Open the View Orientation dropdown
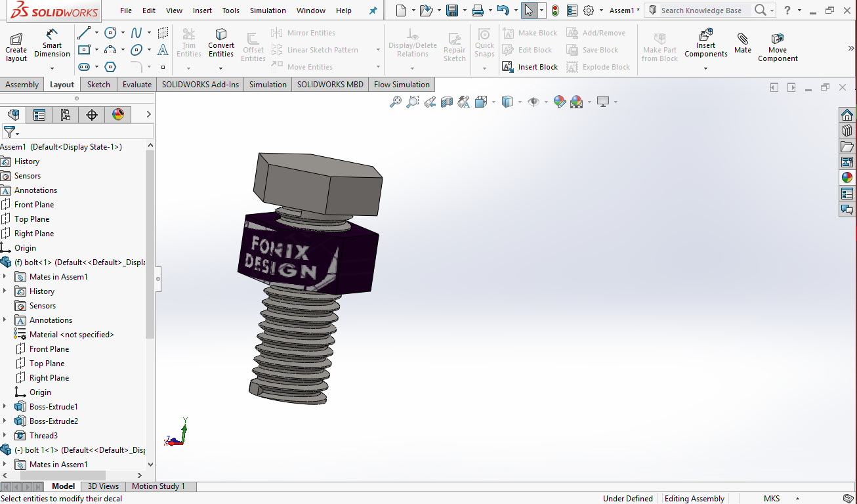 493,102
